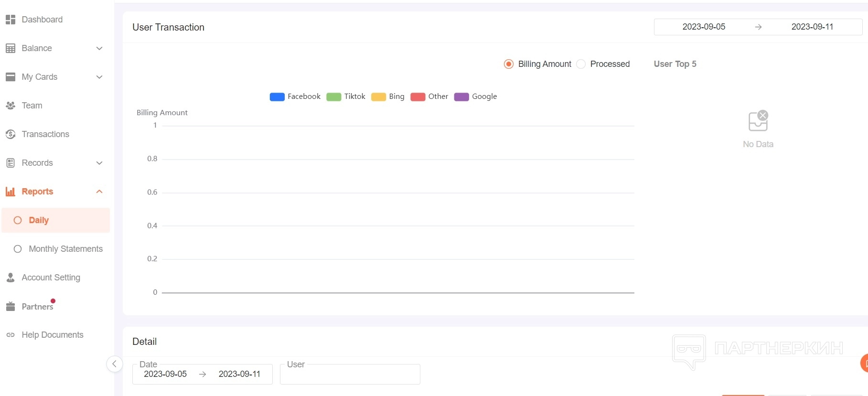Click the Tiktok legend label
The width and height of the screenshot is (868, 396).
354,96
